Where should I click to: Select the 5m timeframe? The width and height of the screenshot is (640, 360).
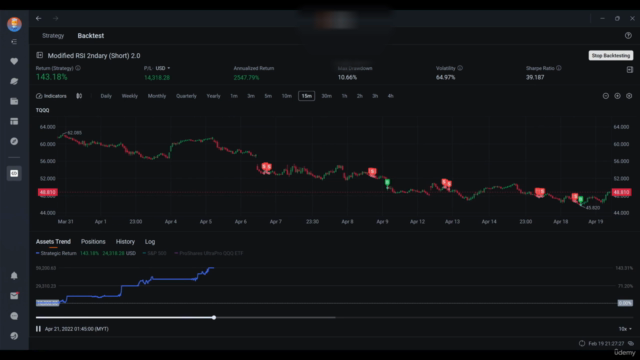click(268, 96)
